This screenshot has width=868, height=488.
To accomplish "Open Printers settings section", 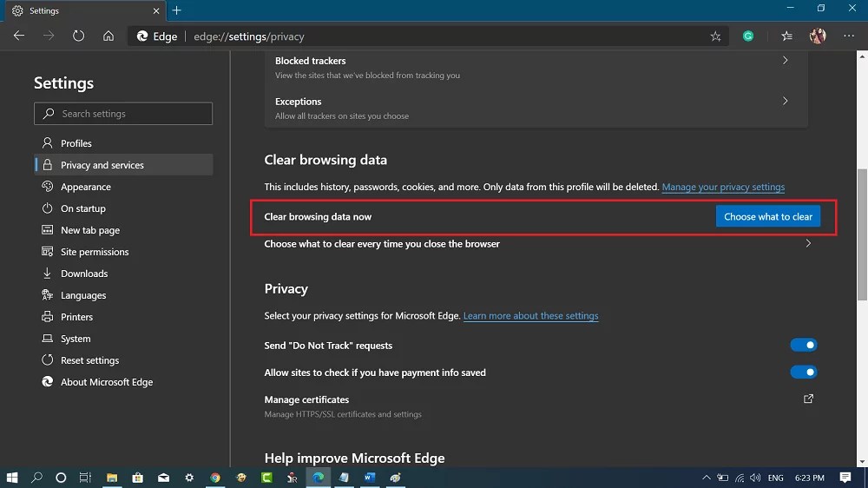I will pyautogui.click(x=123, y=317).
